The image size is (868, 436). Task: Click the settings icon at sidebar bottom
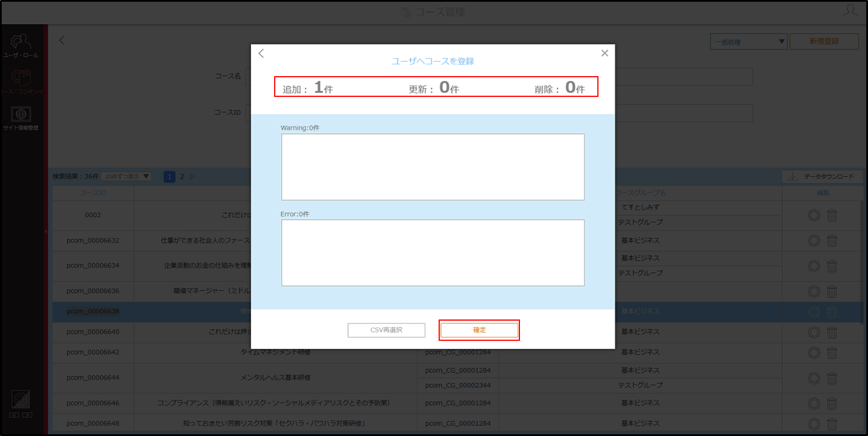(21, 400)
